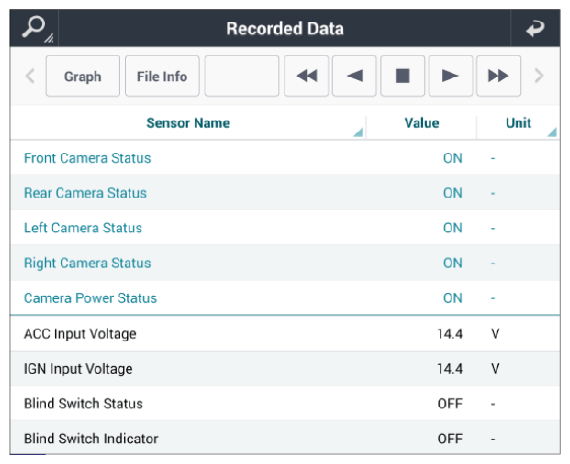Screen dimensions: 570x464
Task: Select the Rear Camera Status row
Action: [x=285, y=193]
